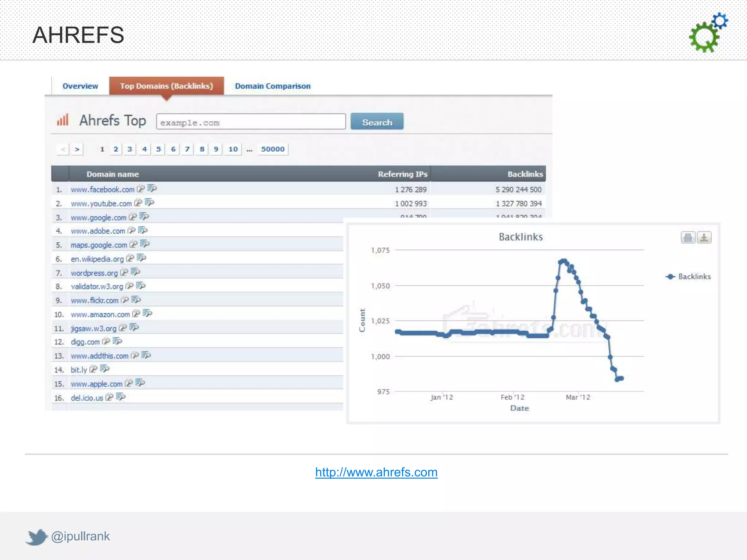Open www.flickr.com domain link
The height and width of the screenshot is (560, 747).
click(94, 300)
